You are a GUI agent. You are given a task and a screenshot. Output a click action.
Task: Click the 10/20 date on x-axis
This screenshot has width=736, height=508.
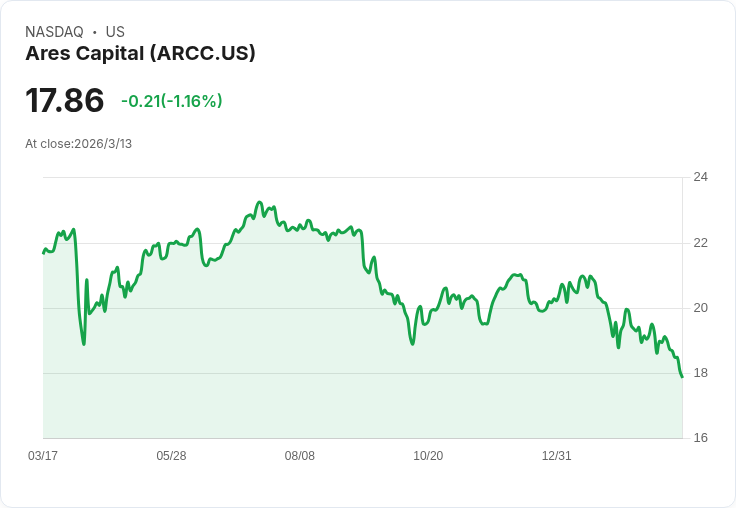[x=428, y=456]
